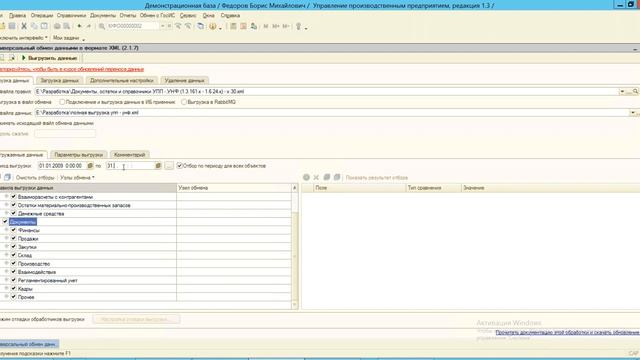Expand the Склад tree node
This screenshot has width=640, height=360.
click(x=7, y=255)
